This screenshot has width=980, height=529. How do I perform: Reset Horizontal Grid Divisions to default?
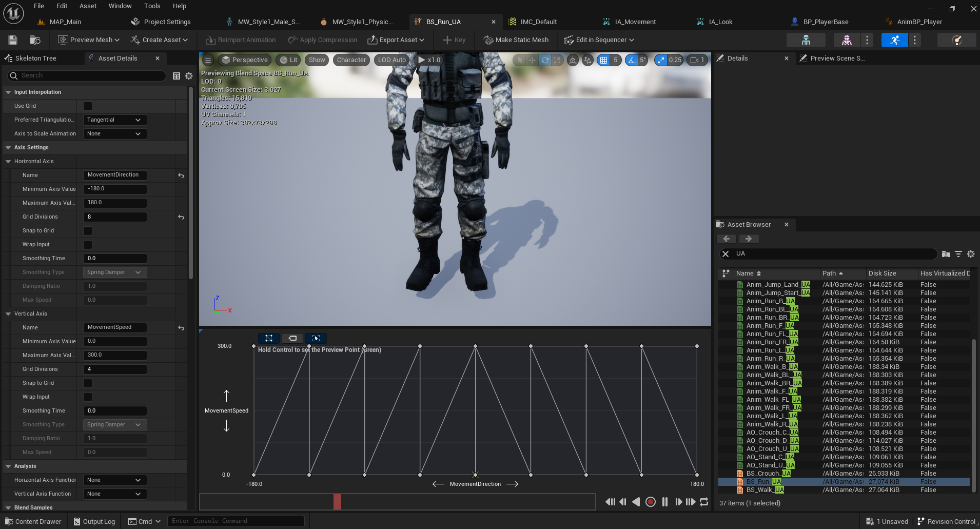[x=181, y=217]
